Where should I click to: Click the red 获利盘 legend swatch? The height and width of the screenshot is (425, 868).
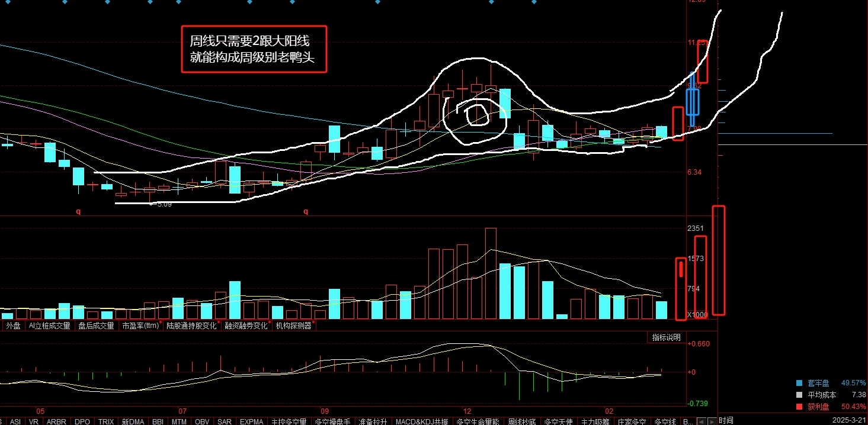click(x=799, y=407)
